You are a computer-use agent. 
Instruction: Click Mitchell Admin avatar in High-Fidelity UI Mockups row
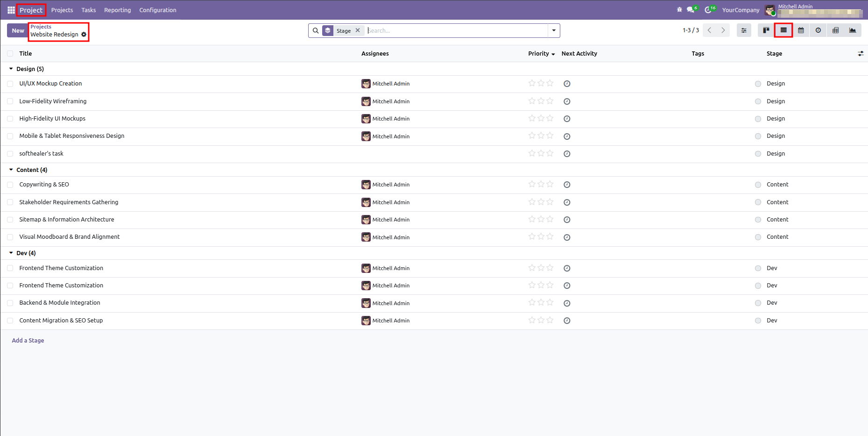coord(366,119)
